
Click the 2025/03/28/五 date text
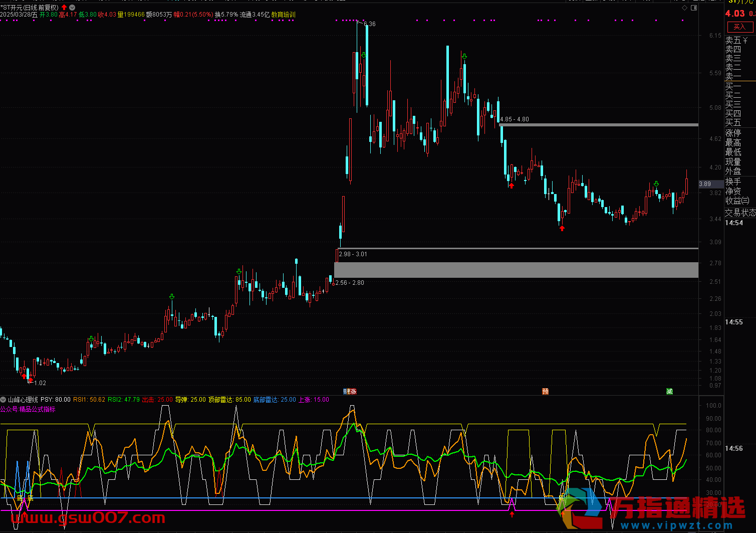(x=19, y=15)
